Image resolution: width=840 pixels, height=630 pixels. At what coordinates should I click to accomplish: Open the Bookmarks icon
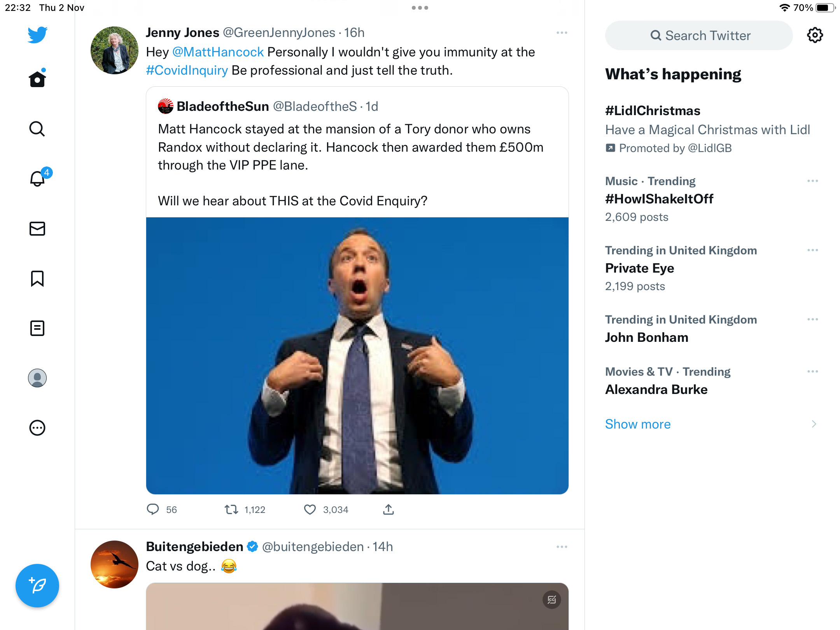click(37, 278)
